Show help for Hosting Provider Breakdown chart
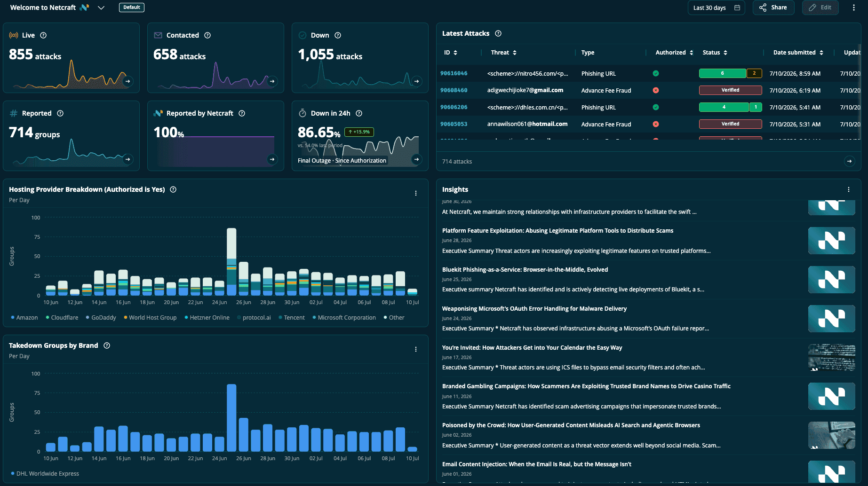Viewport: 868px width, 486px height. coord(173,189)
